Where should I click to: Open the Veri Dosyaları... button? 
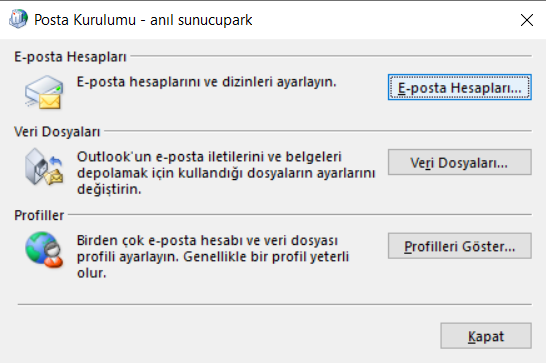point(460,162)
